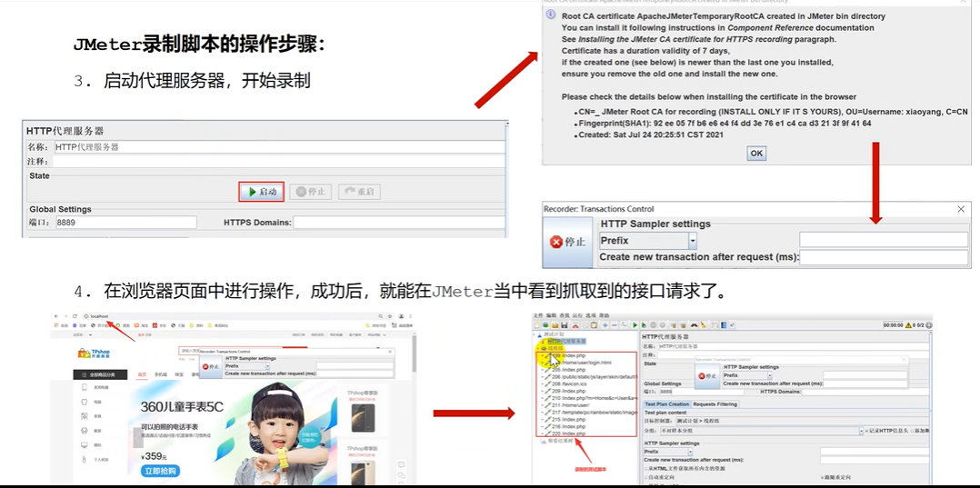Close the large Recorder Transactions Control dialog
The width and height of the screenshot is (980, 488).
click(961, 209)
